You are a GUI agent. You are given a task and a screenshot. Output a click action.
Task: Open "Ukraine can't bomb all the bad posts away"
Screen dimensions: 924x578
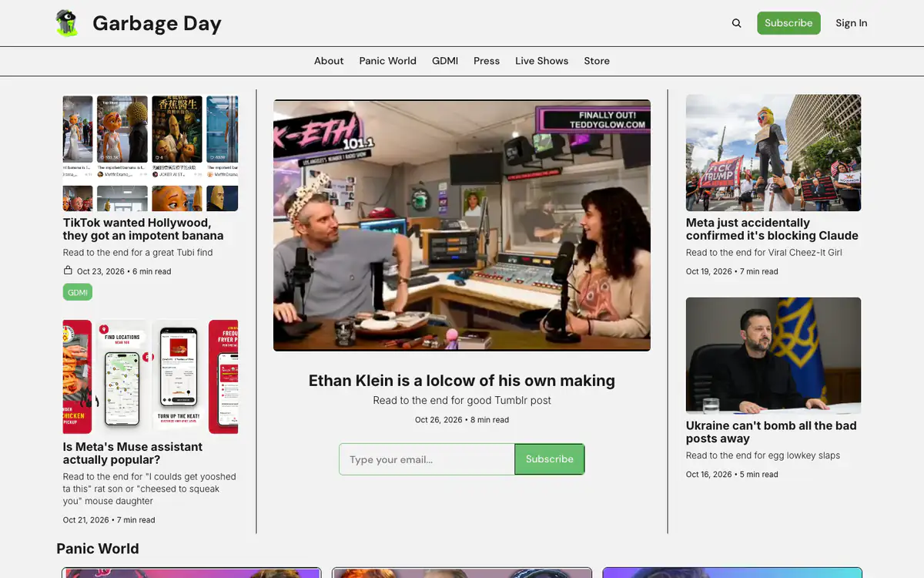click(772, 432)
